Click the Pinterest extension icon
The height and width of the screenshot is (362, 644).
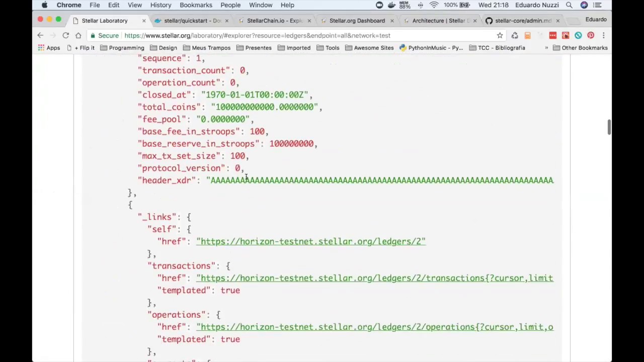(591, 36)
